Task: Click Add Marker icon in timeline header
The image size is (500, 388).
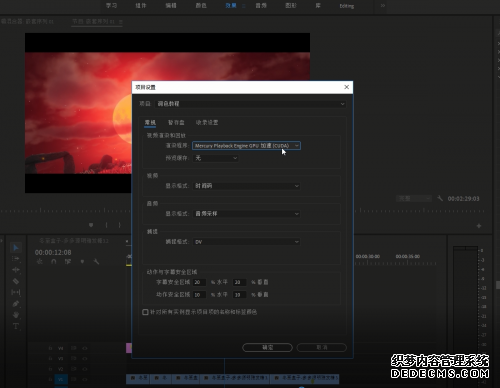Action: [82, 262]
